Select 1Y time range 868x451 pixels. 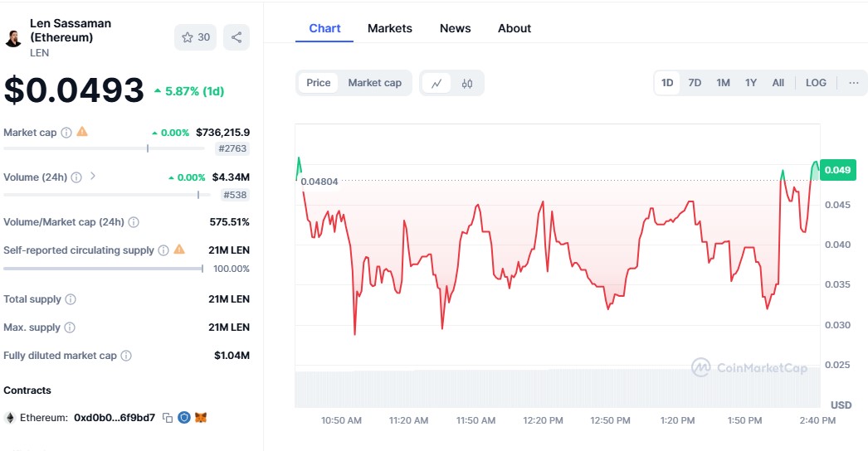point(751,83)
